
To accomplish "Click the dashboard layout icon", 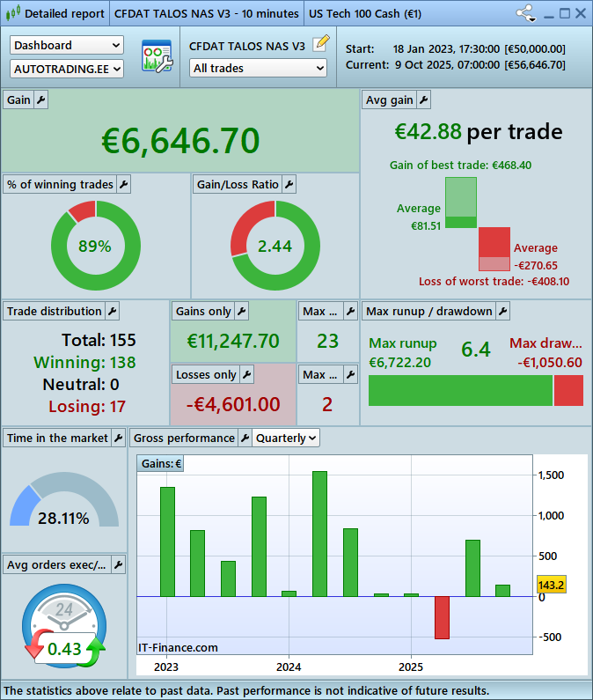I will point(157,56).
